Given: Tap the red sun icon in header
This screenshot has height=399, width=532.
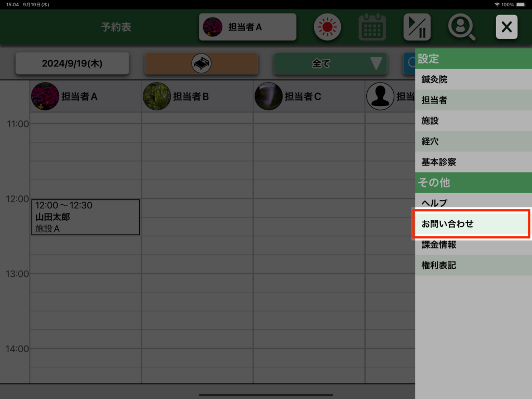Looking at the screenshot, I should [x=327, y=27].
